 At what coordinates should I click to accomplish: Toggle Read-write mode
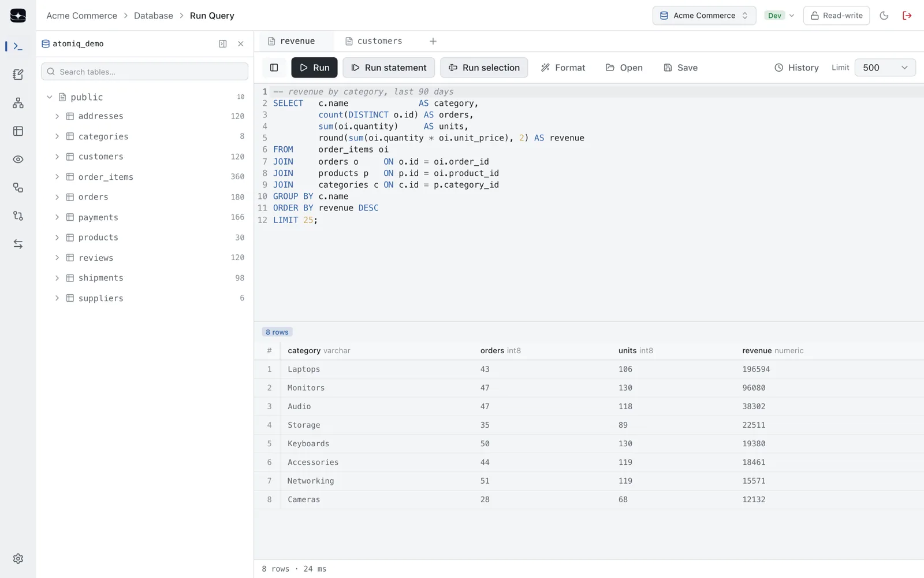click(836, 16)
